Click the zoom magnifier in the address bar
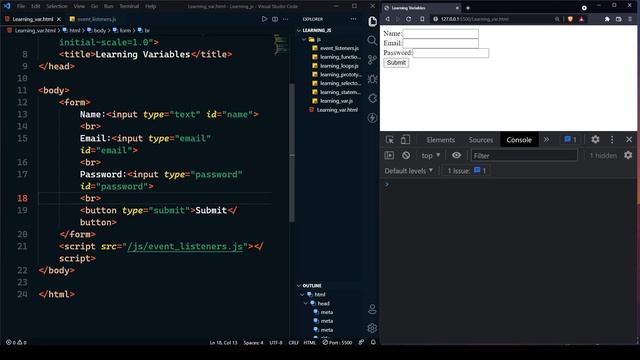The height and width of the screenshot is (360, 640). [x=557, y=19]
